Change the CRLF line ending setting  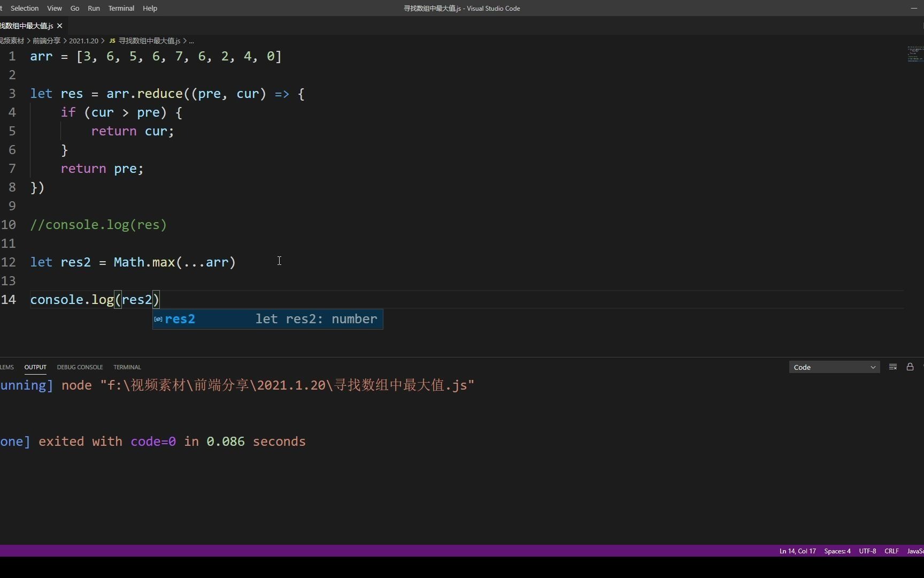pos(891,551)
